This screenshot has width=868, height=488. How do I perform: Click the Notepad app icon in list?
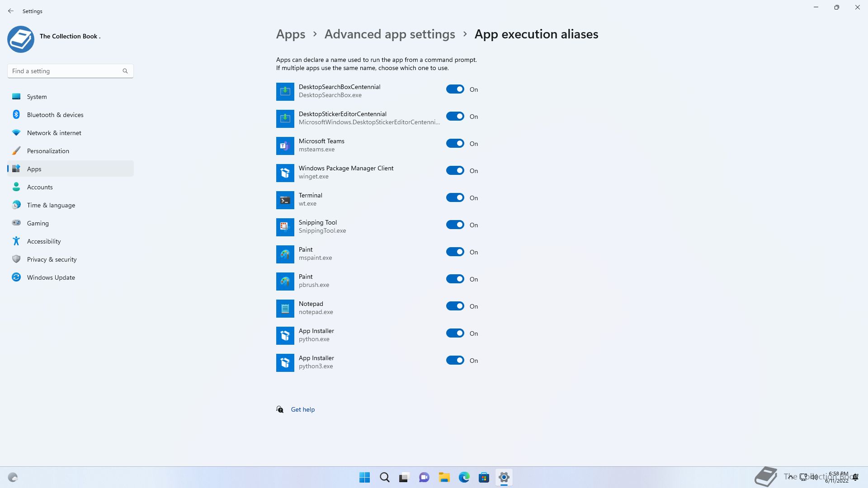(x=285, y=308)
